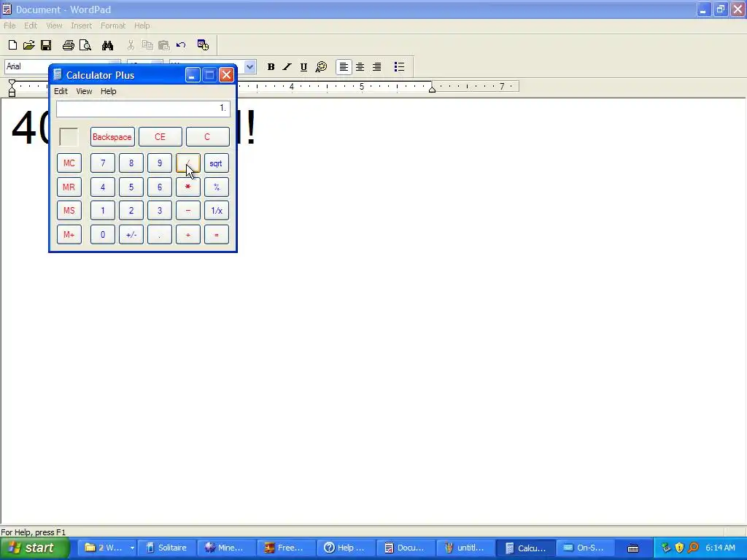The image size is (747, 560).
Task: Toggle Bold formatting
Action: [x=271, y=67]
